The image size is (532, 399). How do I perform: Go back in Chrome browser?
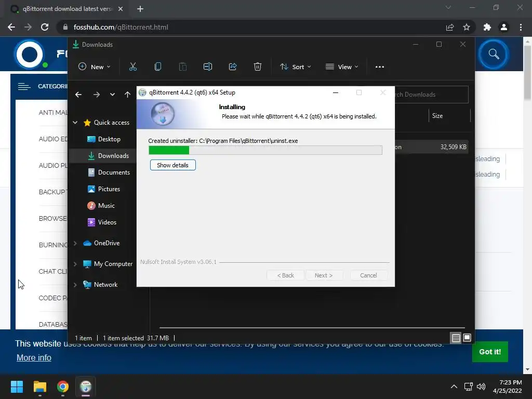click(x=11, y=27)
